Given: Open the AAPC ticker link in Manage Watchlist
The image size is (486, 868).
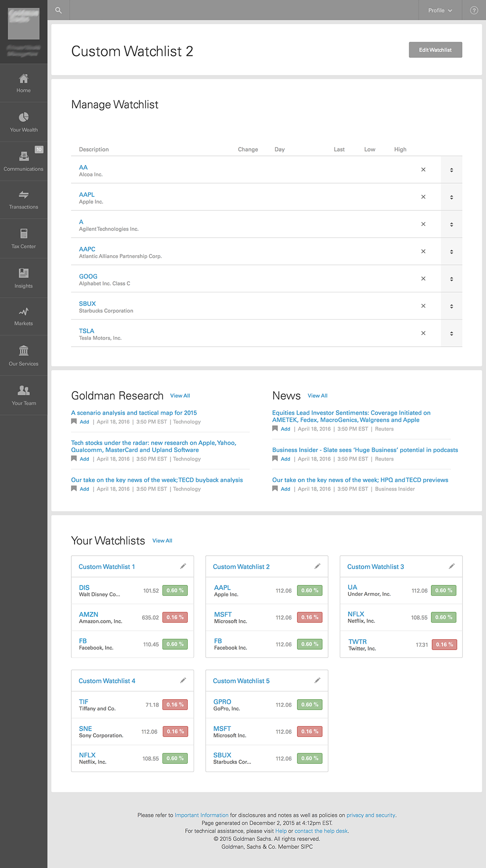Looking at the screenshot, I should [x=87, y=249].
